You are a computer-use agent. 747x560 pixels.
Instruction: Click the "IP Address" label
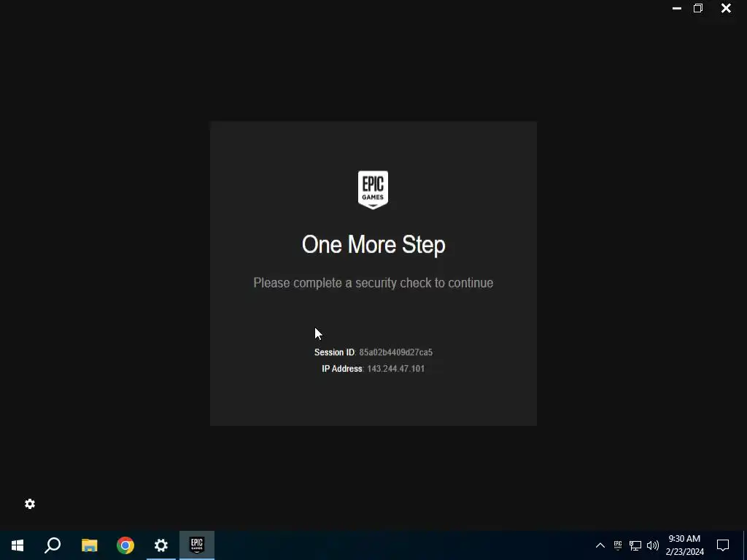pos(342,368)
